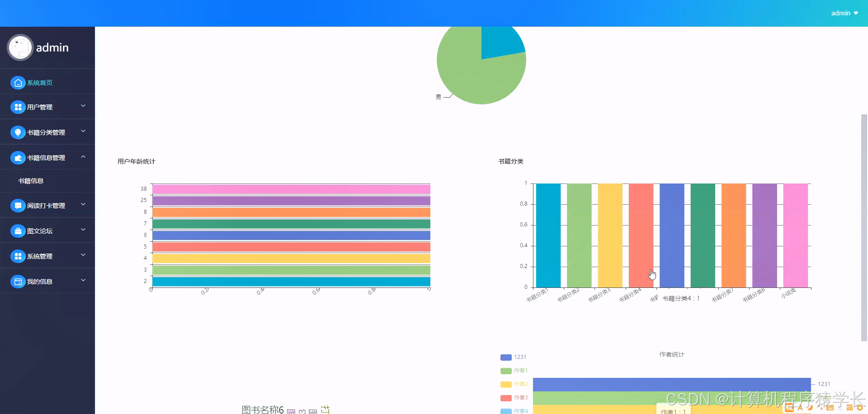
Task: Click the admin name in the sidebar
Action: pyautogui.click(x=52, y=47)
